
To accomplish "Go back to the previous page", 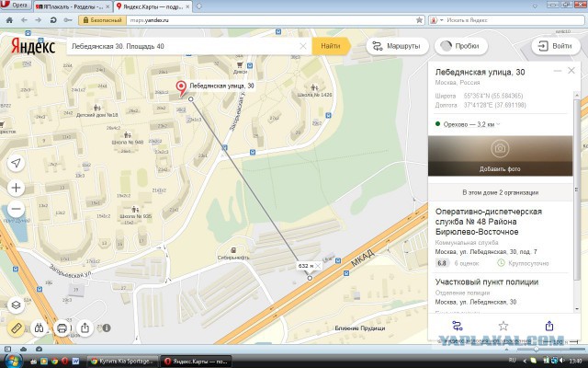I will point(25,20).
